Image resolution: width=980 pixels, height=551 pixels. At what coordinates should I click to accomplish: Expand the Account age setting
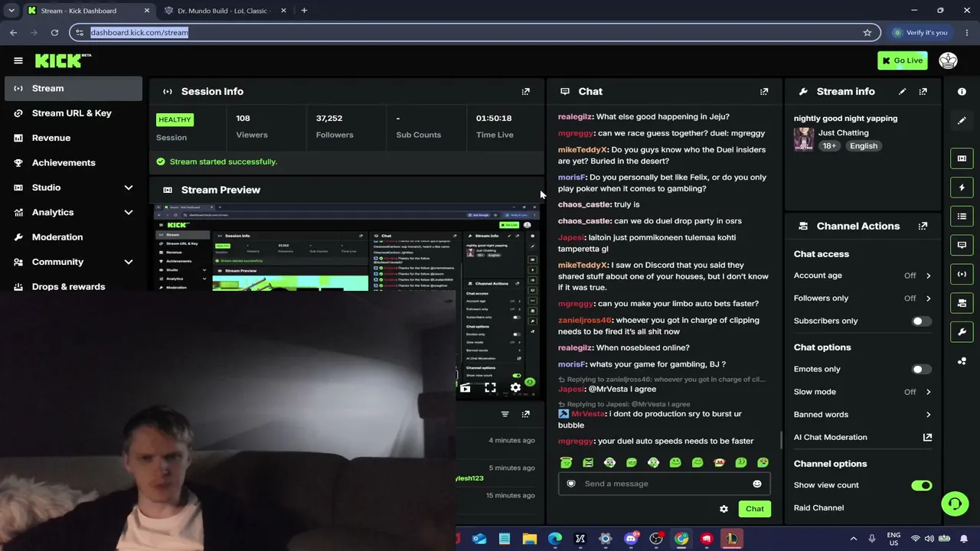pos(862,275)
